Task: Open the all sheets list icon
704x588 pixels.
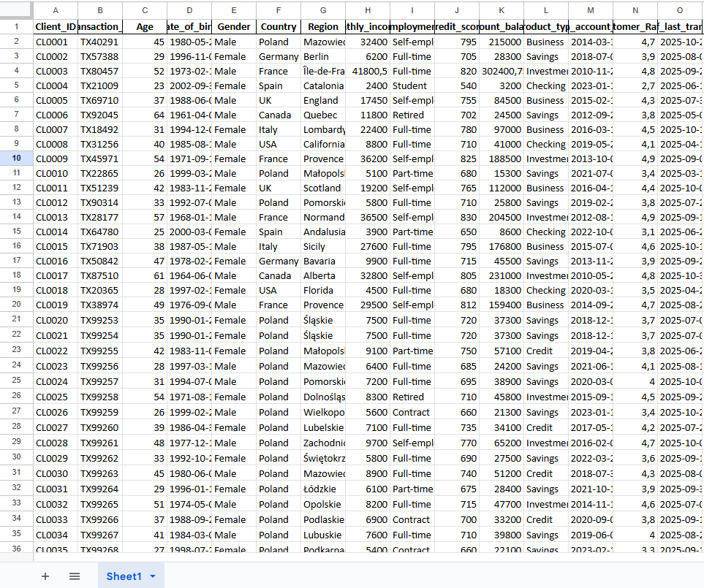Action: pos(74,576)
